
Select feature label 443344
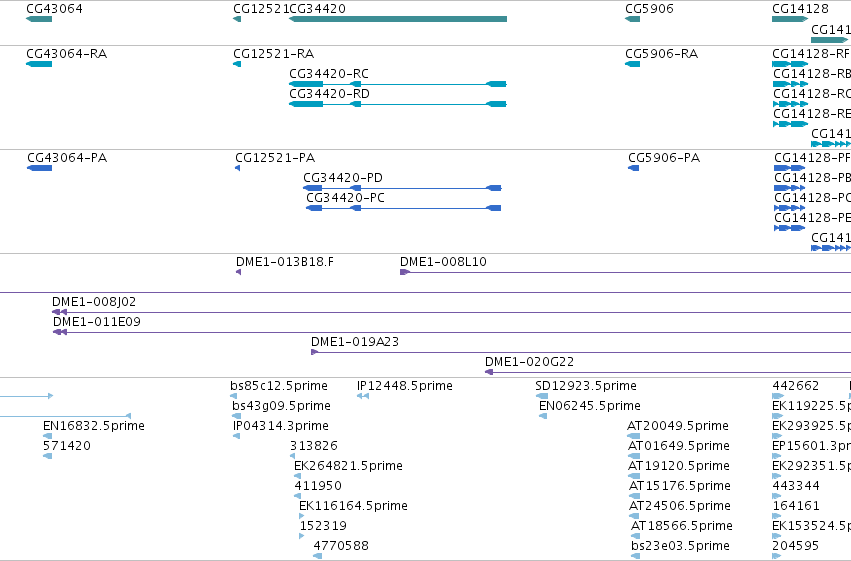[796, 487]
